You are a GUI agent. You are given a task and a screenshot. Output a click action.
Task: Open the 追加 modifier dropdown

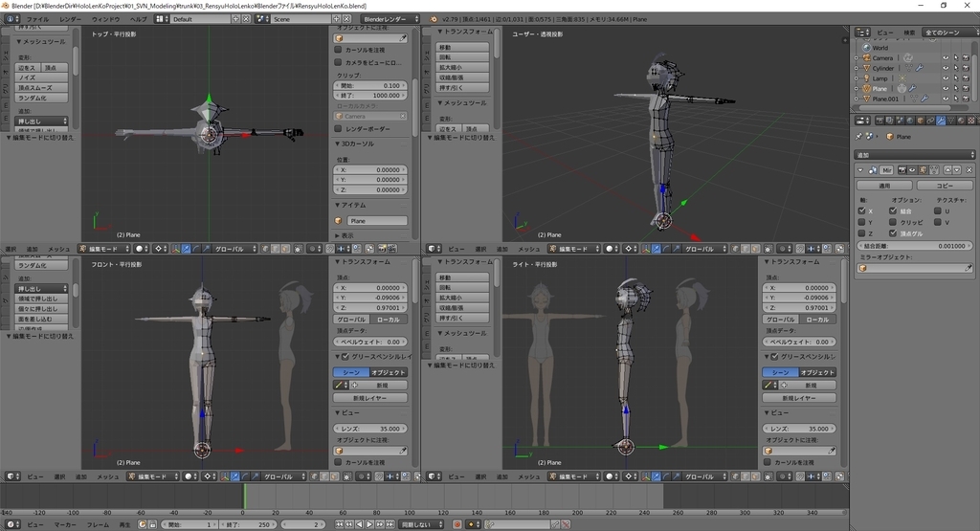point(914,155)
